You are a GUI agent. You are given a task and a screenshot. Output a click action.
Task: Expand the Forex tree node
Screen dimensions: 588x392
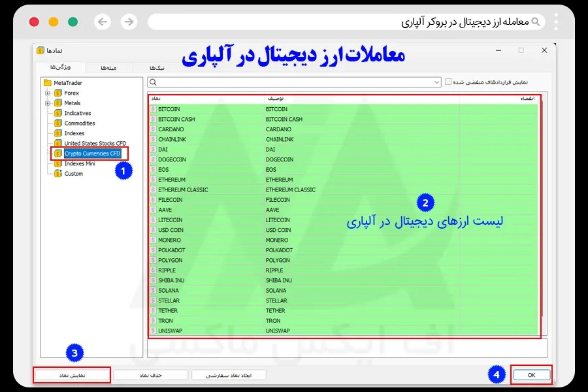click(x=48, y=93)
